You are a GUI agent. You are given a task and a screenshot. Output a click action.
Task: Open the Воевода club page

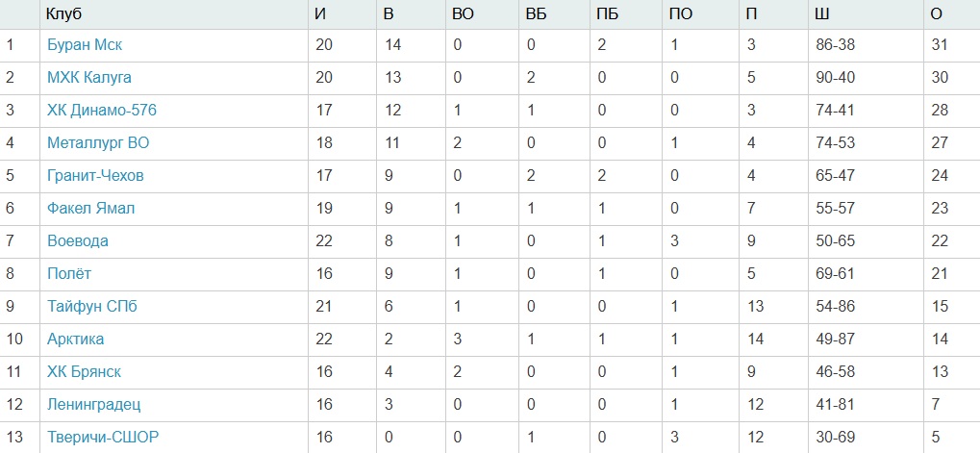[x=77, y=241]
